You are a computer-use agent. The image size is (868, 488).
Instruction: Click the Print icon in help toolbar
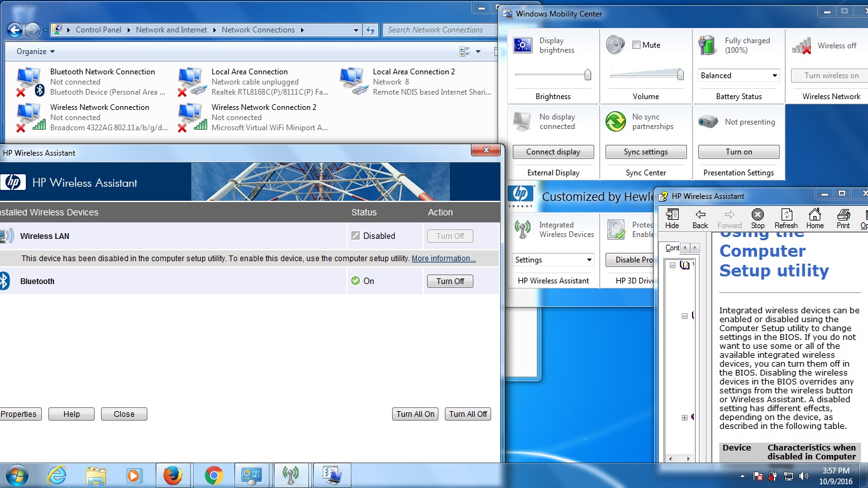[x=843, y=215]
